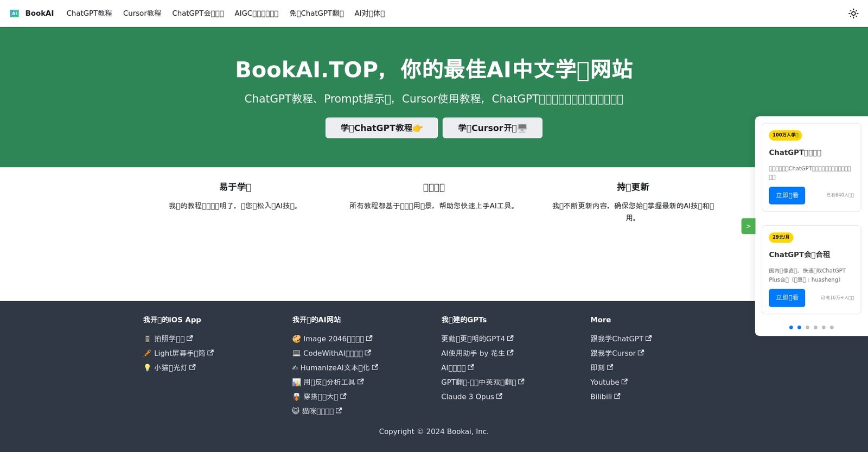
Task: Click the ChatGPT会合租 card title
Action: click(x=799, y=254)
